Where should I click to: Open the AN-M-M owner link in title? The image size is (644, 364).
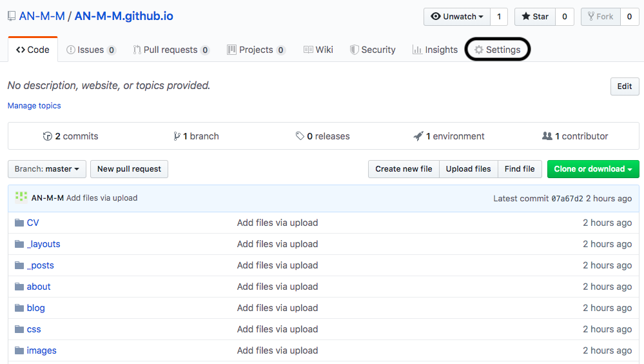[42, 16]
